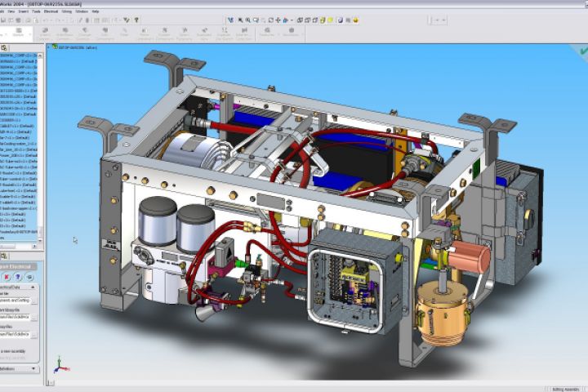Select the Rotate View tool
The height and width of the screenshot is (392, 588).
click(x=270, y=20)
